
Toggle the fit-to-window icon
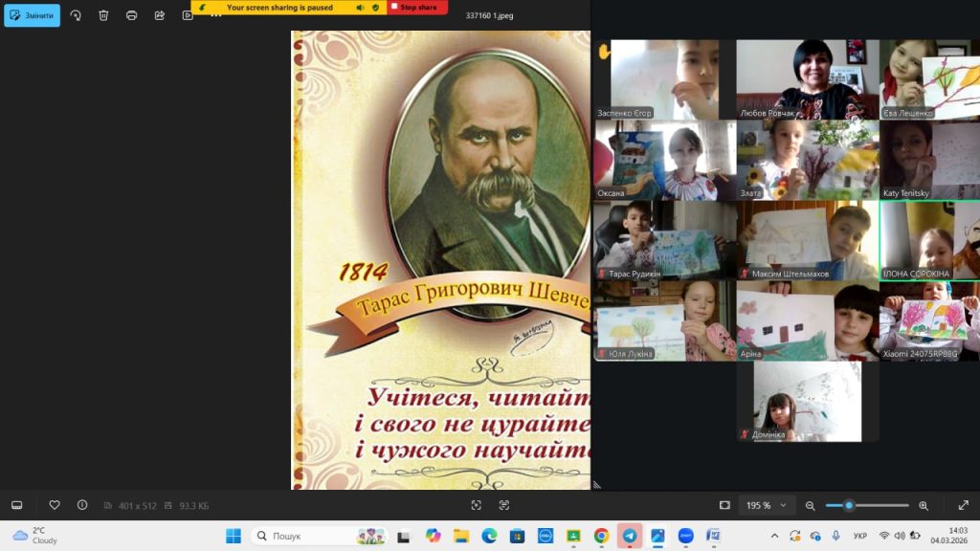pos(724,505)
